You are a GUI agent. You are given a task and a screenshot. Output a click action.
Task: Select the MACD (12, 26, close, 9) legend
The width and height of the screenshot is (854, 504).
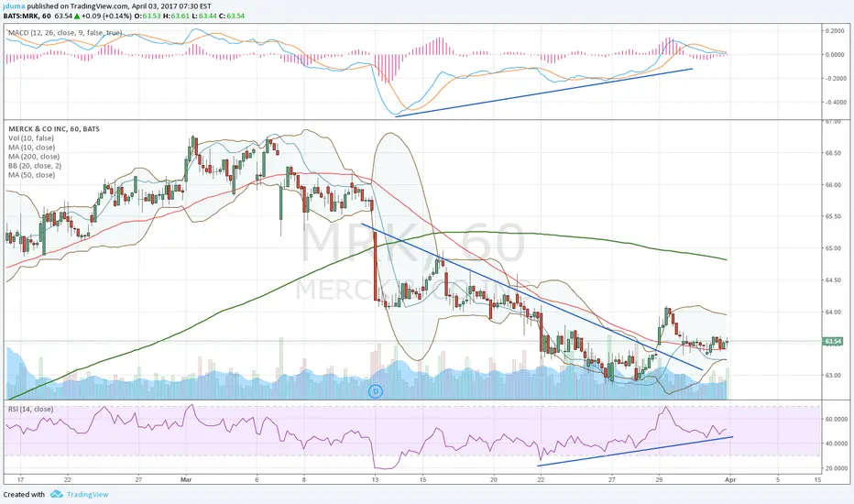[x=65, y=33]
